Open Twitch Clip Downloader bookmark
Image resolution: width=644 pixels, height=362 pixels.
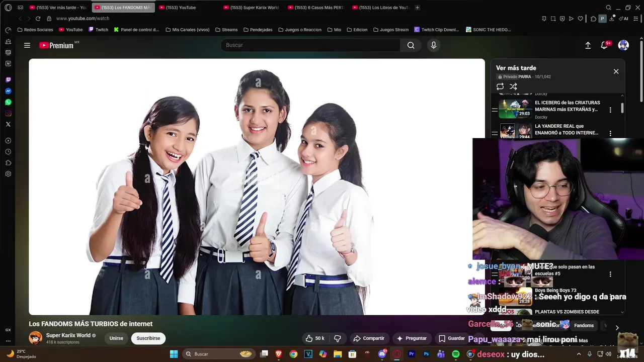click(437, 30)
